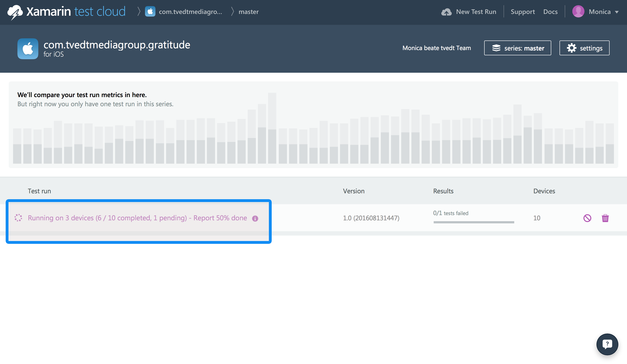Cancel the running test run with stop icon
627x364 pixels.
(x=587, y=218)
